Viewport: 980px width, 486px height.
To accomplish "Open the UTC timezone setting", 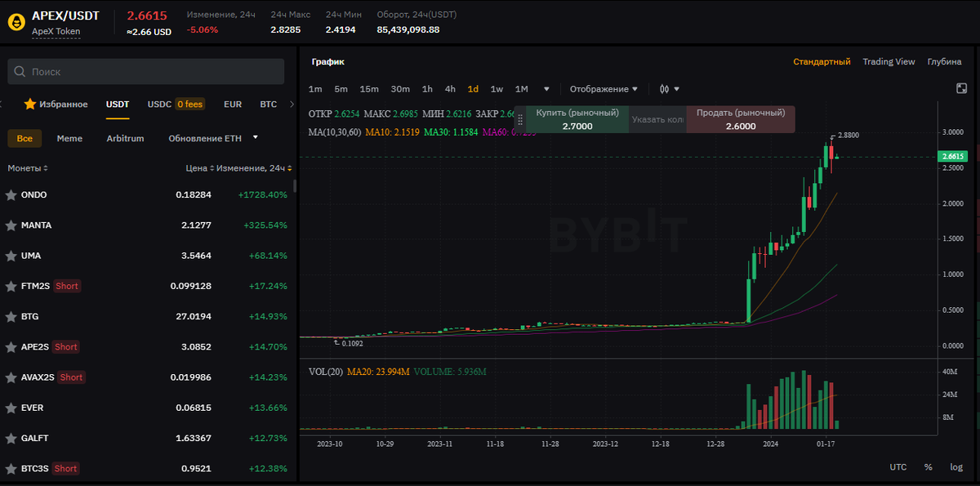I will (898, 467).
